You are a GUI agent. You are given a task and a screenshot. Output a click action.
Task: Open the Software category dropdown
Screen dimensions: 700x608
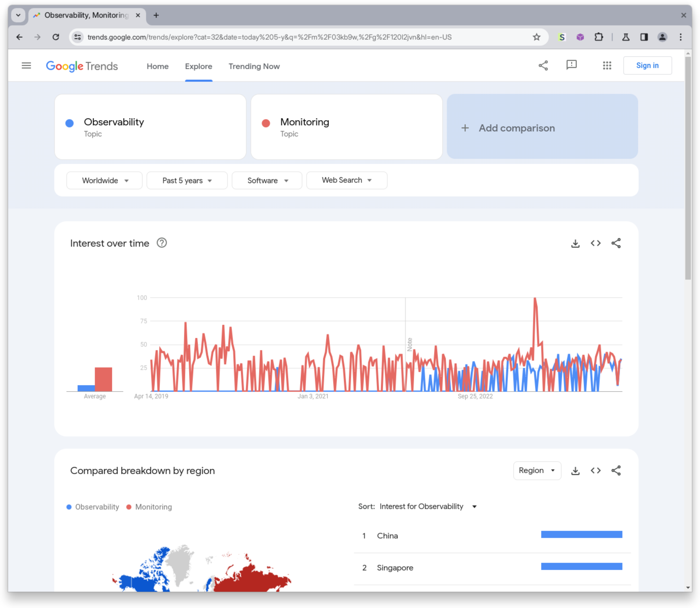(267, 180)
